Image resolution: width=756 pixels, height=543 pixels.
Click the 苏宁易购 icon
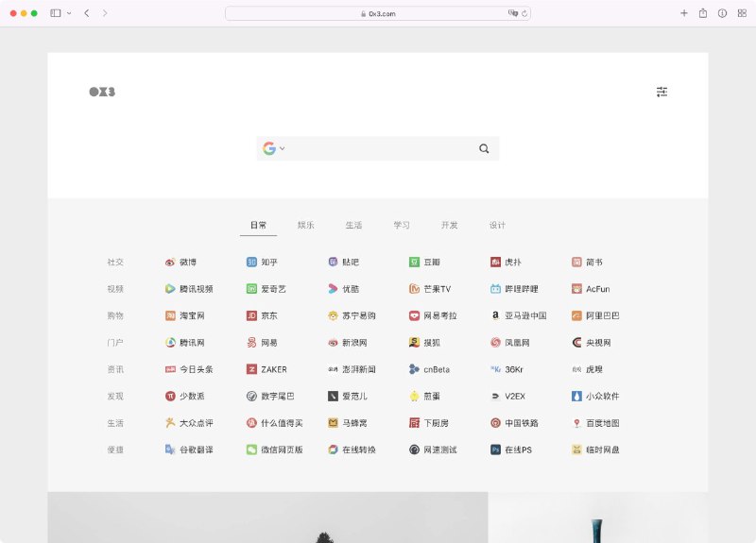333,315
